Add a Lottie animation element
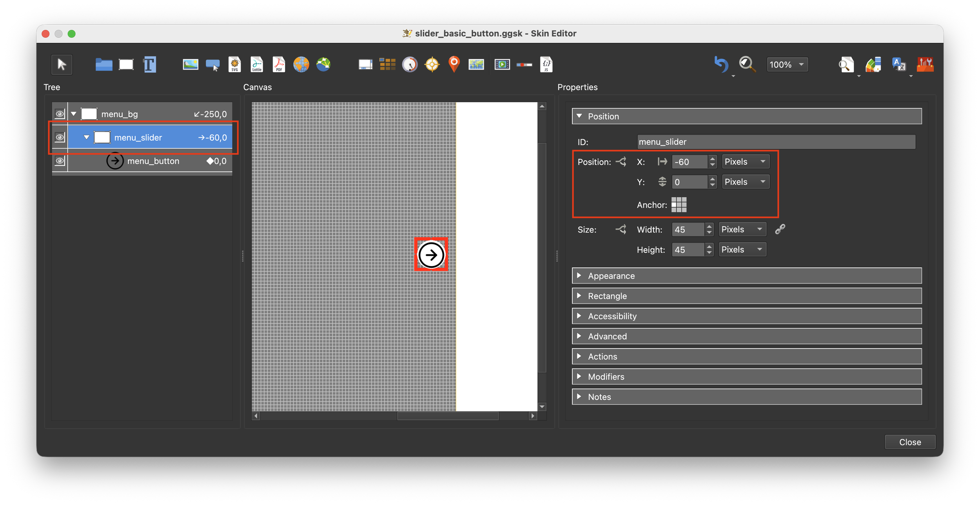Viewport: 980px width, 505px height. tap(257, 64)
